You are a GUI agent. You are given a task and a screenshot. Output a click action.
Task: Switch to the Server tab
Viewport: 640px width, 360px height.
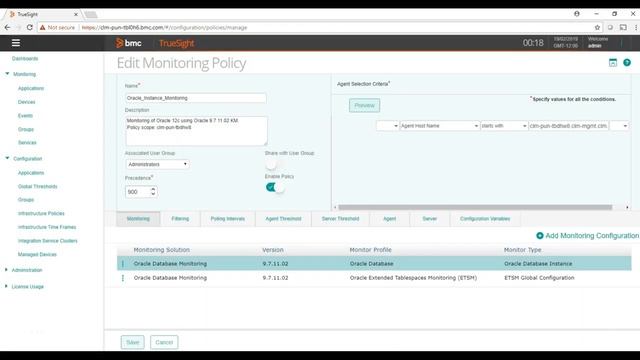pos(429,219)
